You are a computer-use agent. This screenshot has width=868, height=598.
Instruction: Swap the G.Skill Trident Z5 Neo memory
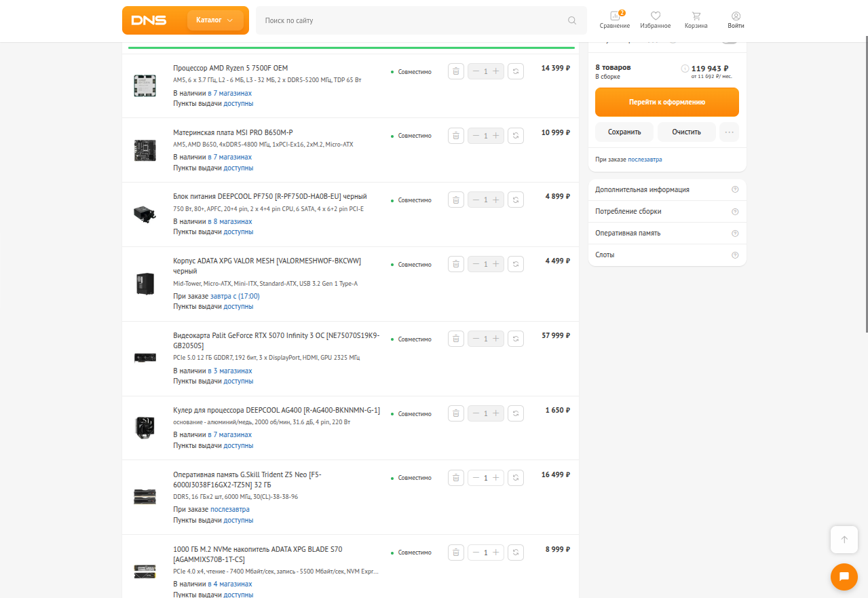tap(516, 478)
